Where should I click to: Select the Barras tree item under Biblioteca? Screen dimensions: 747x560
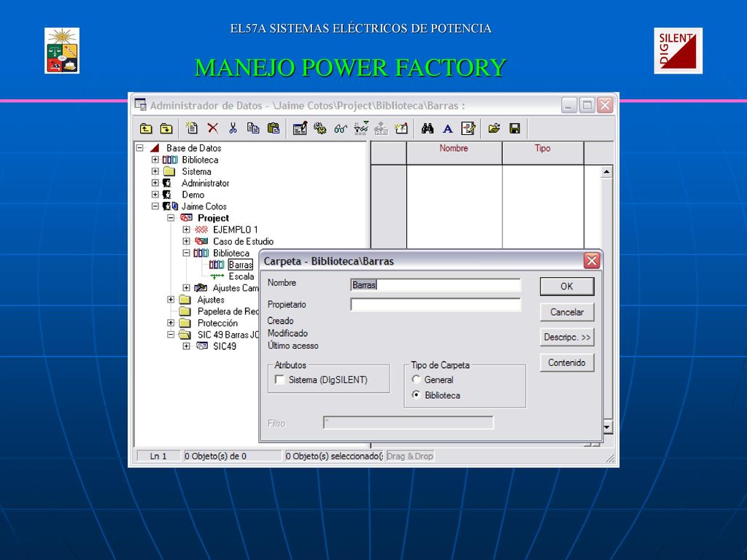(241, 265)
